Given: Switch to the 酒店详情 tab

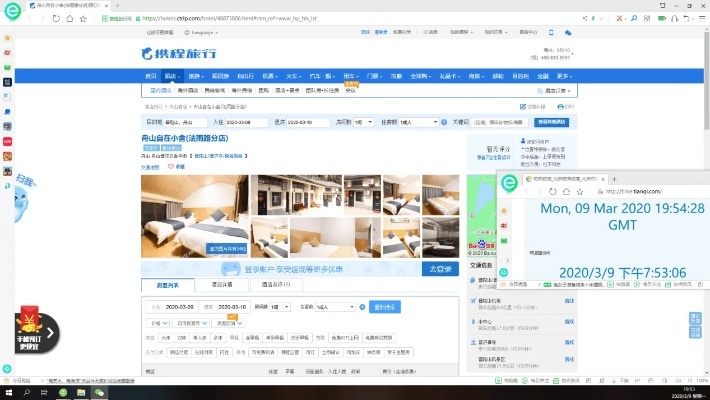Looking at the screenshot, I should [222, 285].
